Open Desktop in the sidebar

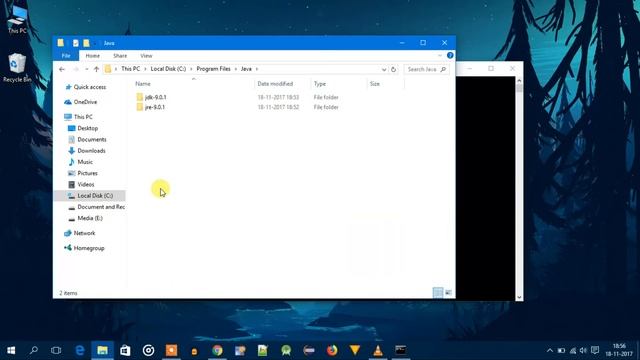pyautogui.click(x=87, y=128)
